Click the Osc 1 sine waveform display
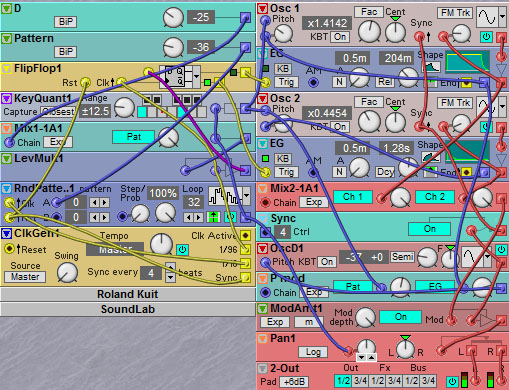Viewport: 509px width, 390px height. [x=487, y=17]
